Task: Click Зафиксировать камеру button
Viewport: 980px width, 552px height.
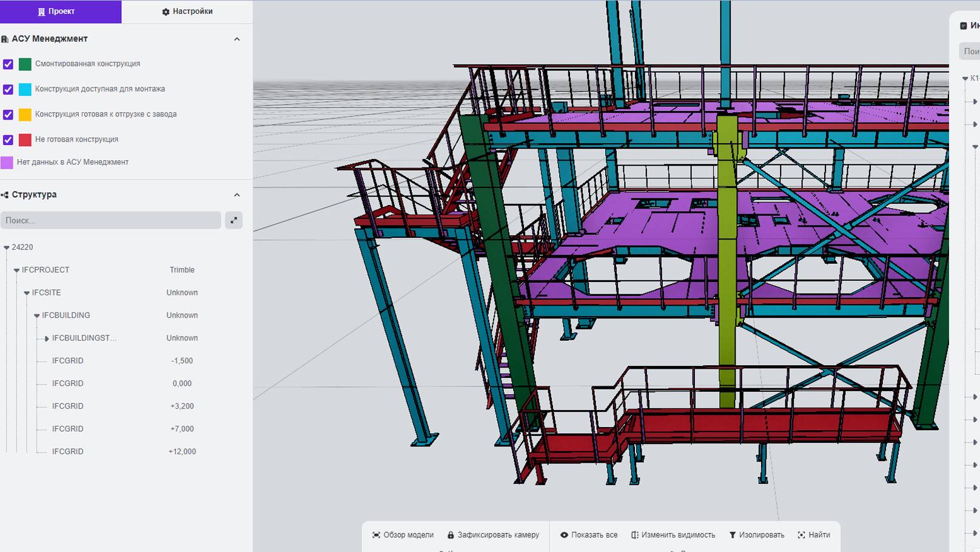Action: [493, 535]
